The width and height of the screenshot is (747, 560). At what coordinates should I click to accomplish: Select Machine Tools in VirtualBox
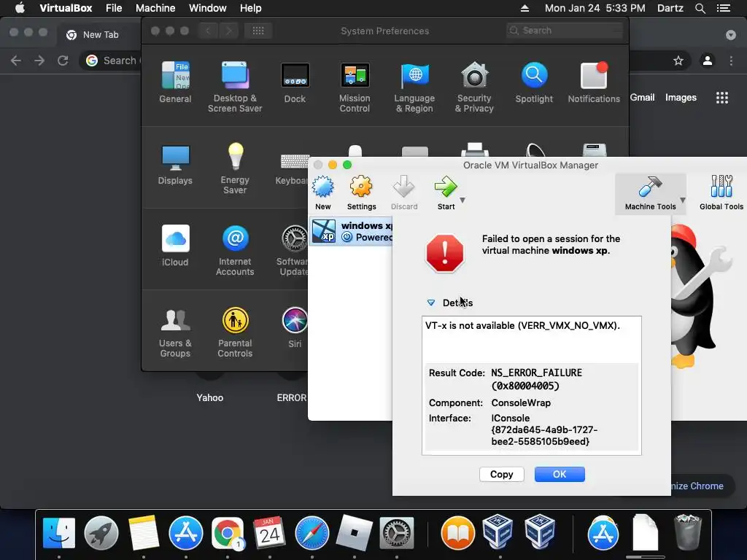click(650, 192)
